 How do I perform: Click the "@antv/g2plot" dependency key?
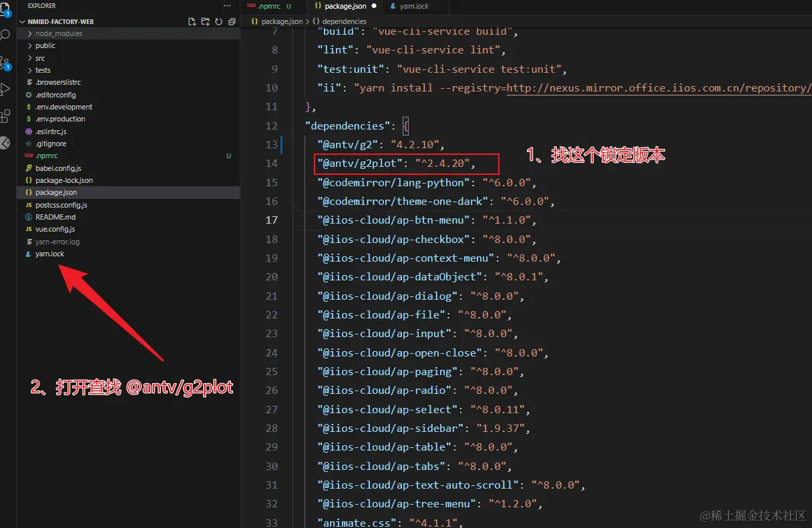(x=361, y=164)
